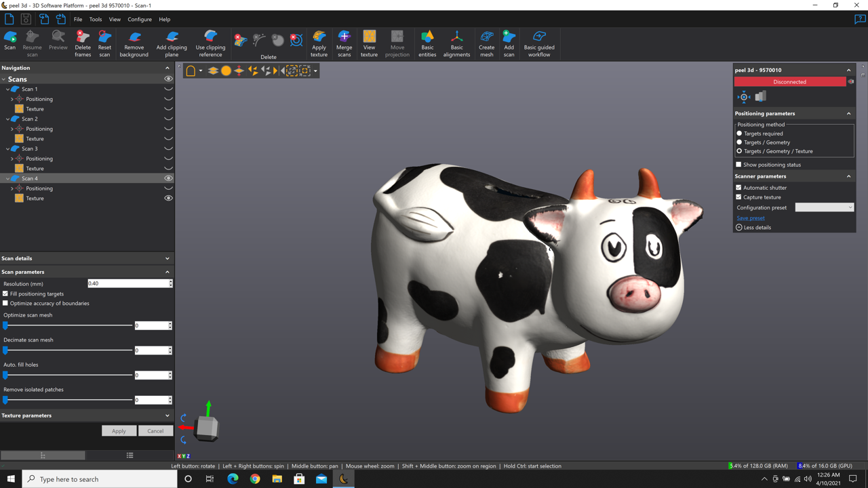Select Targets required positioning method
The width and height of the screenshot is (868, 488).
pyautogui.click(x=739, y=134)
